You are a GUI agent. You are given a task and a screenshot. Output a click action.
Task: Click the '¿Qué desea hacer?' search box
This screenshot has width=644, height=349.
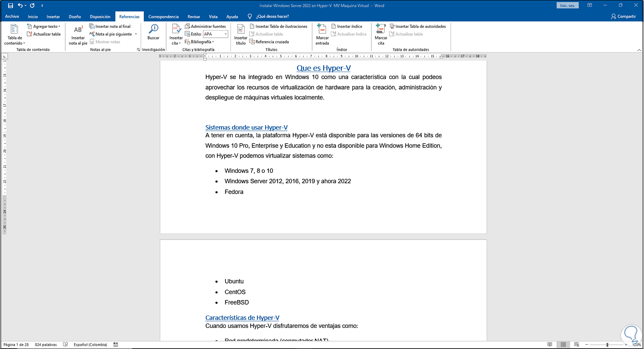(273, 16)
